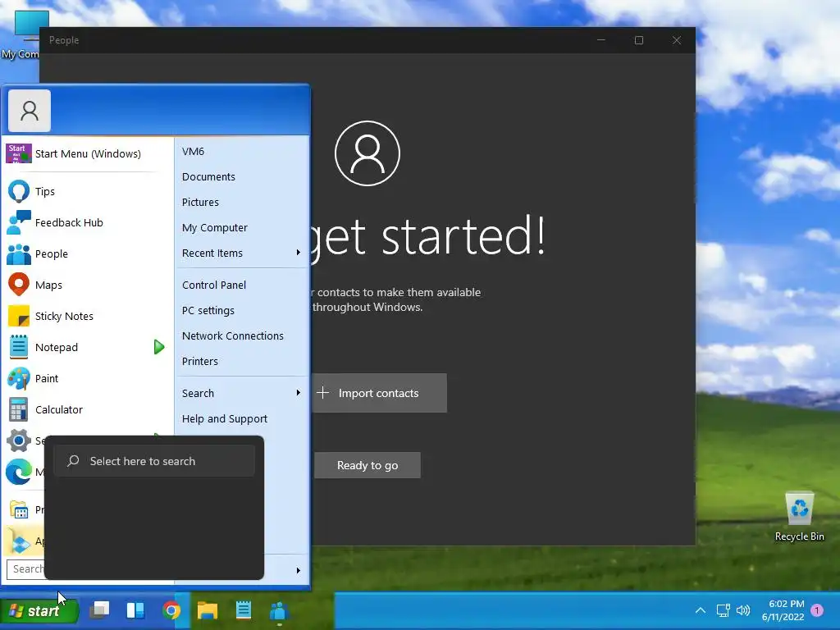
Task: Click the Settings gear icon in Start menu
Action: [19, 441]
